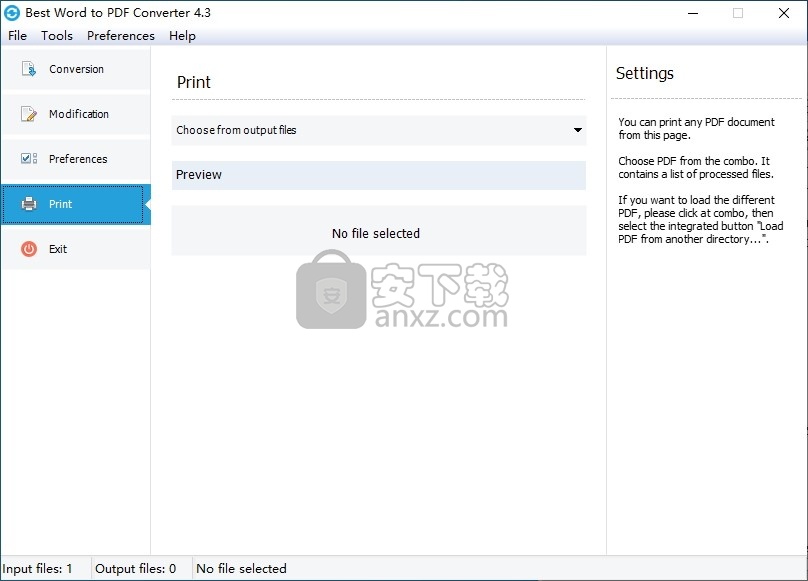This screenshot has width=808, height=581.
Task: Open the Tools menu
Action: 57,36
